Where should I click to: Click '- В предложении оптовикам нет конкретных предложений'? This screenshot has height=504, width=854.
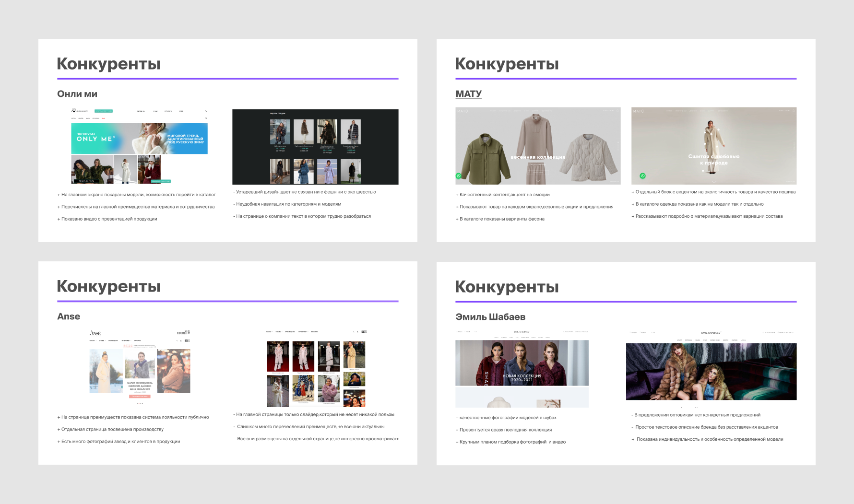696,415
